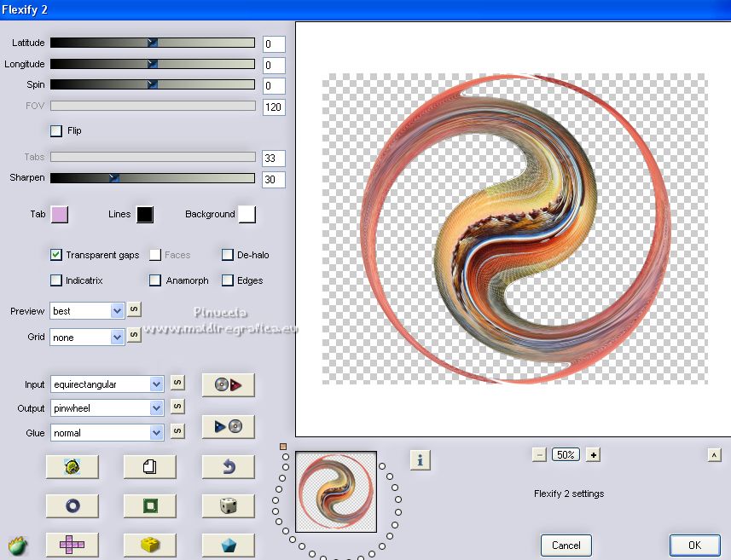Click the blue pentagon icon button

coord(228,545)
